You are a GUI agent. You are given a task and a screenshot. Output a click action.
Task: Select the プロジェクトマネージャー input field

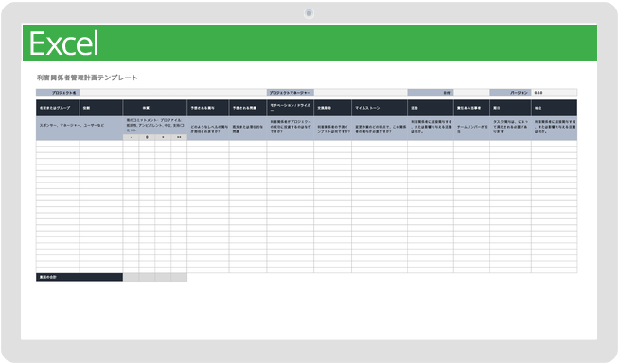pyautogui.click(x=361, y=93)
